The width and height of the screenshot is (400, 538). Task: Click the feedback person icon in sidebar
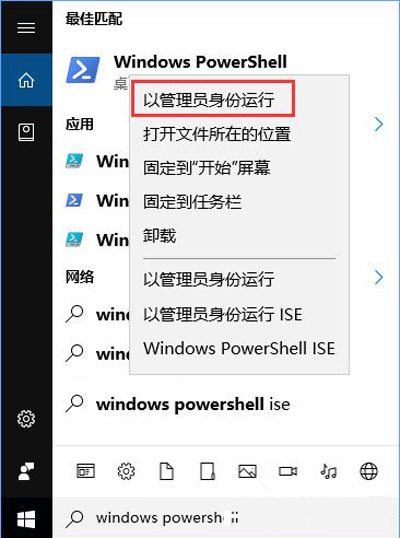26,471
